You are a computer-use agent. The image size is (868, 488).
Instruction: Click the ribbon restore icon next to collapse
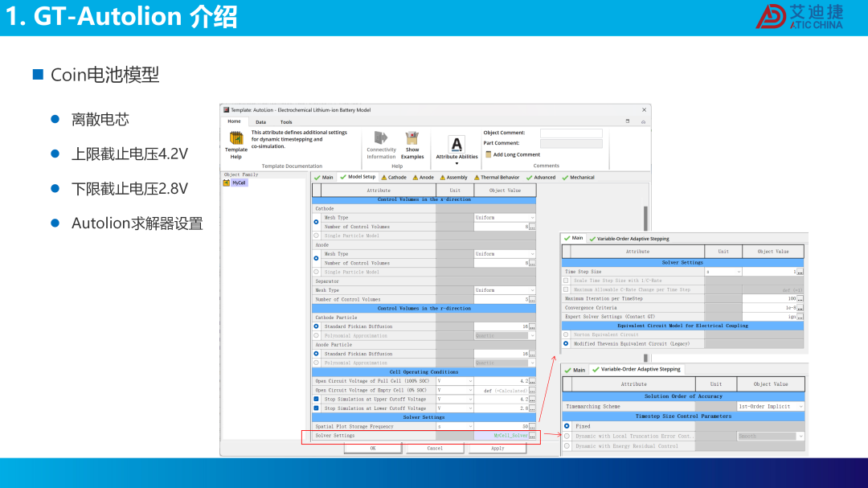(x=627, y=121)
